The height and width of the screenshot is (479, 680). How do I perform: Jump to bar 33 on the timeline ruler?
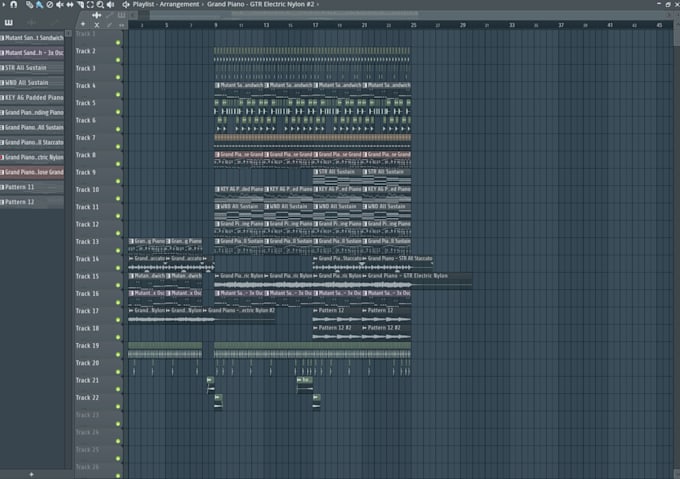click(x=512, y=25)
